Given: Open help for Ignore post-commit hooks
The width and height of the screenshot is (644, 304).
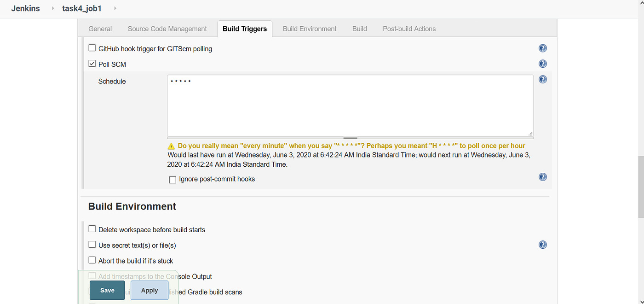Looking at the screenshot, I should click(542, 177).
